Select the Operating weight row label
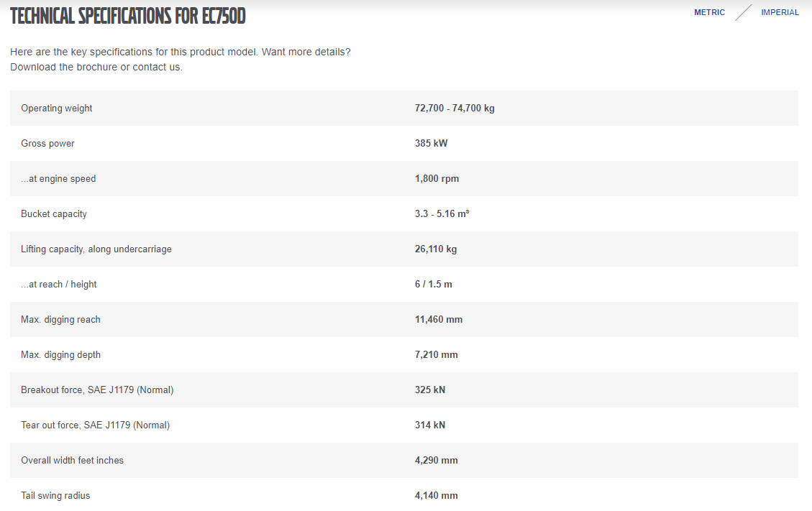Screen dimensions: 812x511 tap(57, 109)
